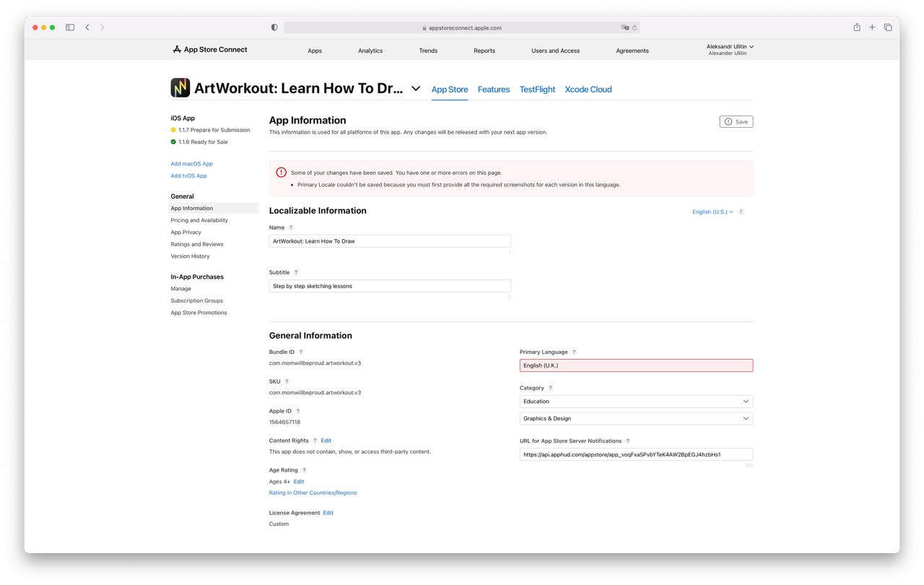Switch to the Xcode Cloud tab
The width and height of the screenshot is (924, 585).
coord(588,90)
